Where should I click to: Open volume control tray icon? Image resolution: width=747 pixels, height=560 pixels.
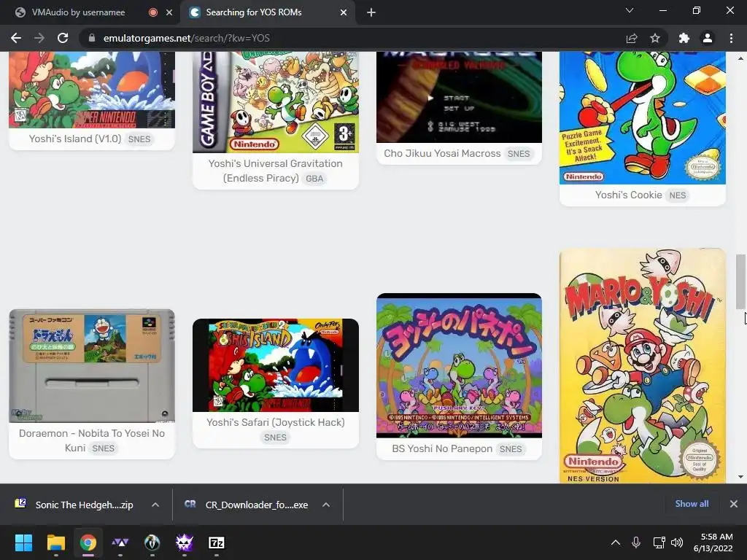click(677, 542)
